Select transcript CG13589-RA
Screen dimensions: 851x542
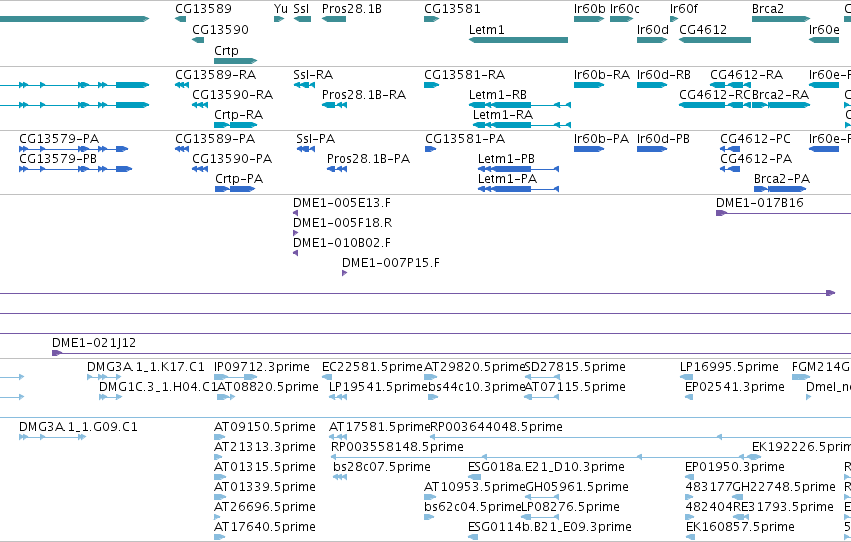click(x=182, y=85)
